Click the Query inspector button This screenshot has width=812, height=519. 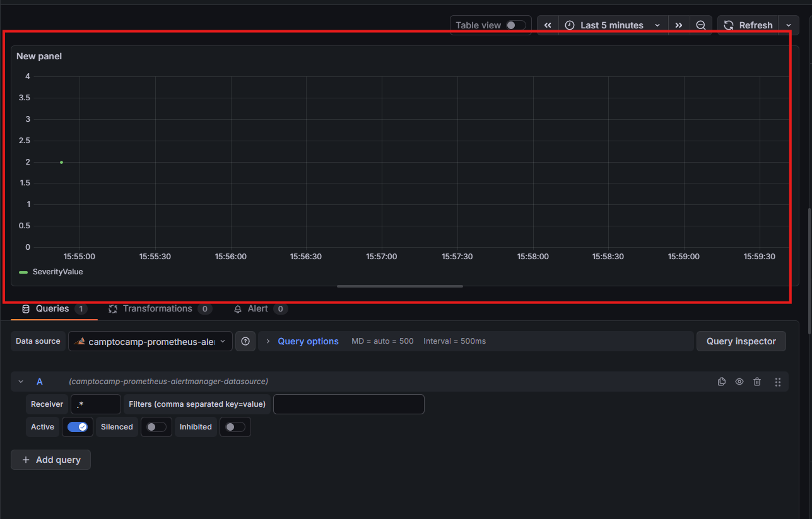(x=741, y=341)
